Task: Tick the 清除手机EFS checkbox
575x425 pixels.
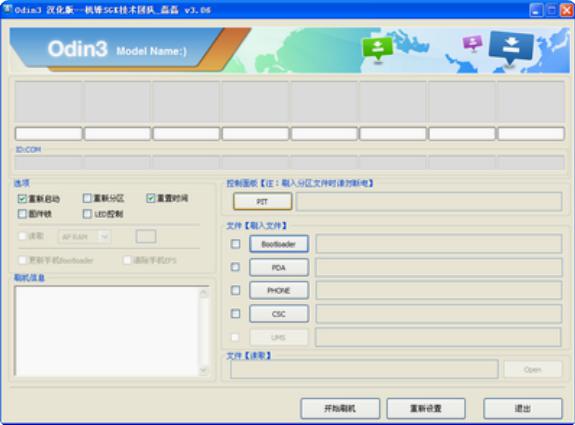Action: click(x=127, y=260)
